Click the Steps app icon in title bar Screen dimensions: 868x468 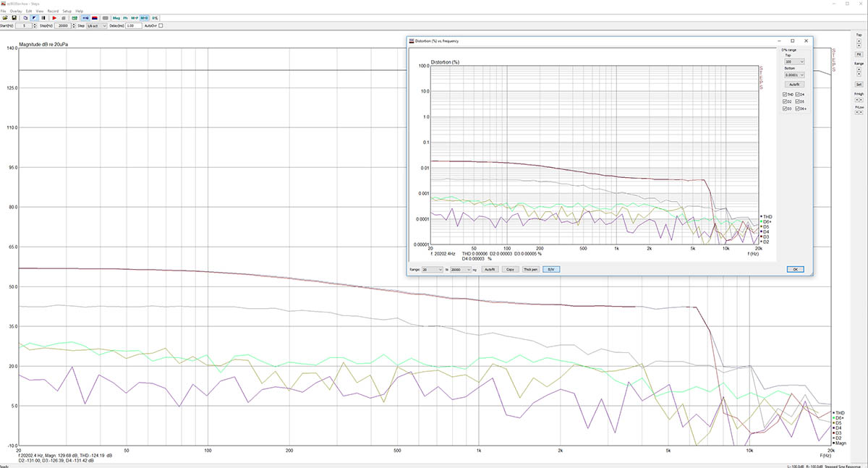click(4, 4)
